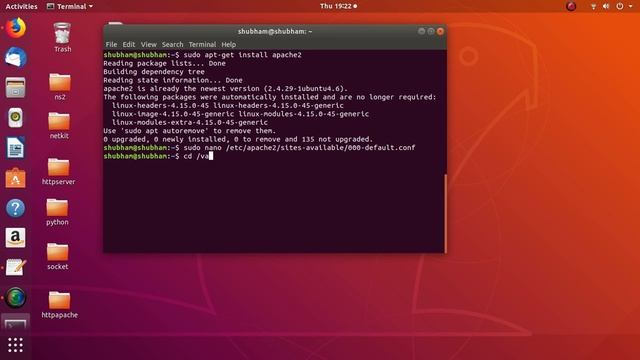Click the 'sudo nano /etc/apache2' command line

click(x=259, y=148)
